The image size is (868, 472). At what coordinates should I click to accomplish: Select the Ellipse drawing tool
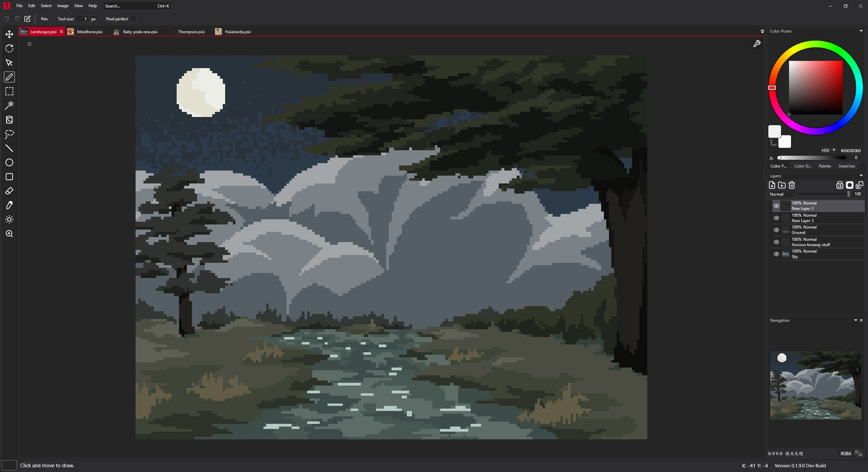[9, 163]
